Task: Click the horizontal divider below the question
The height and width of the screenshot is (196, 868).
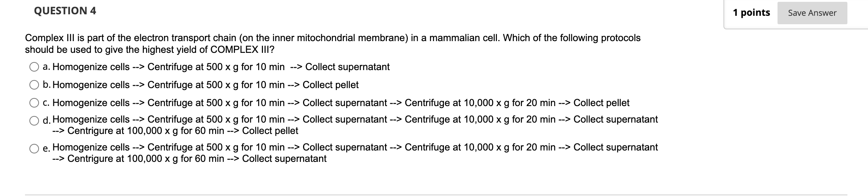Action: point(436,195)
